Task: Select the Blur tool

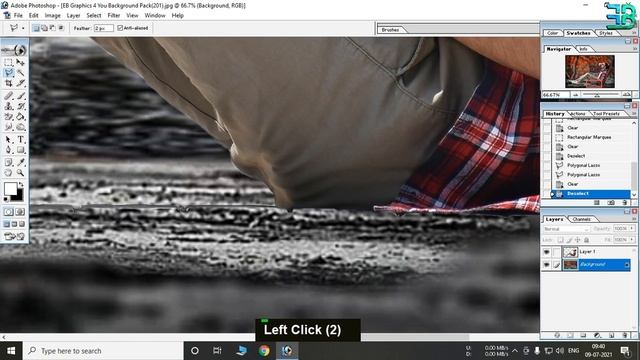Action: 9,127
